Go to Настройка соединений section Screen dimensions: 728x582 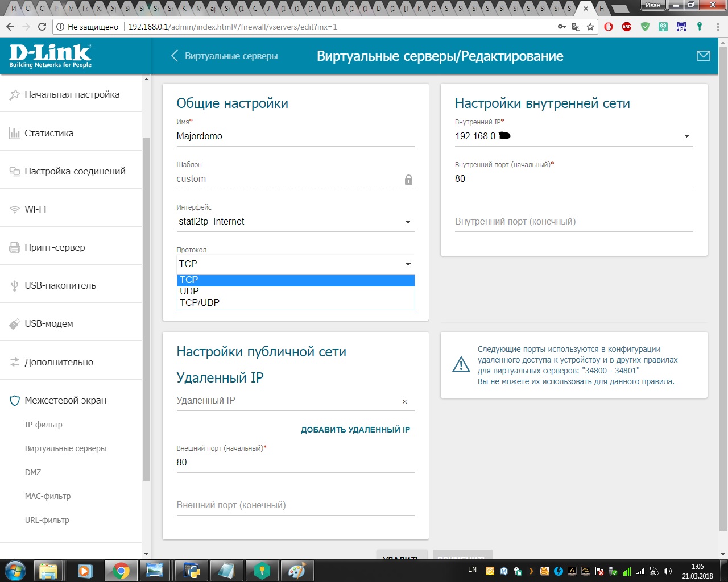click(75, 171)
